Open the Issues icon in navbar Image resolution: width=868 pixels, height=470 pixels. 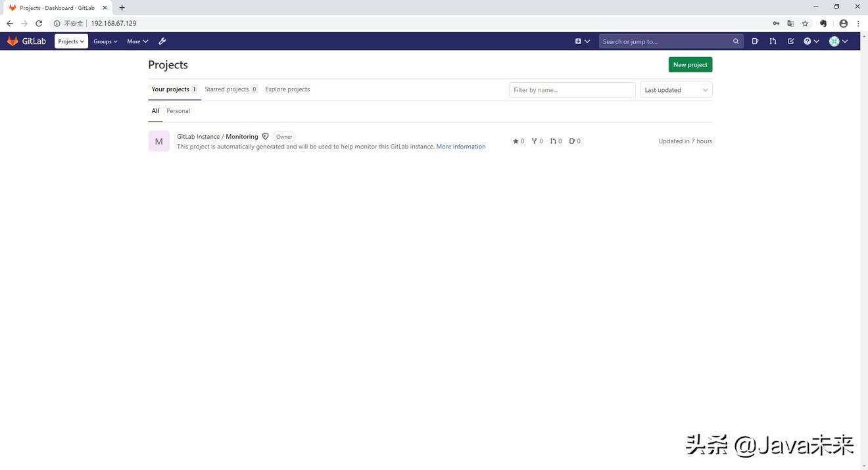755,41
